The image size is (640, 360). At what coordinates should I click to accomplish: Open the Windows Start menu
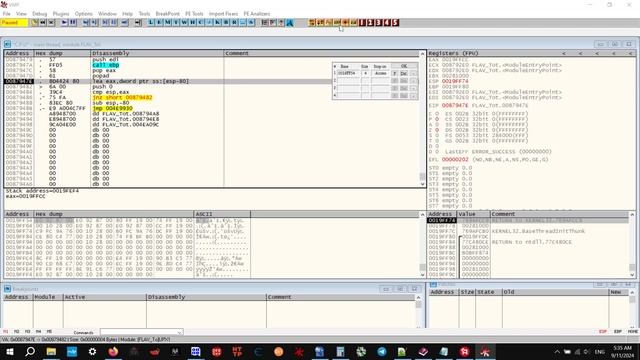pyautogui.click(x=9, y=351)
